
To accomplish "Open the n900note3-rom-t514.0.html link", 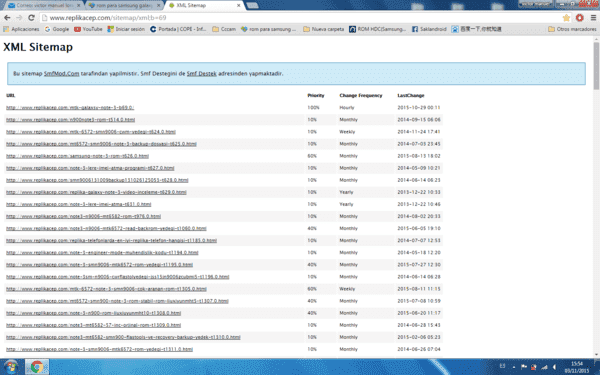I will pyautogui.click(x=70, y=120).
